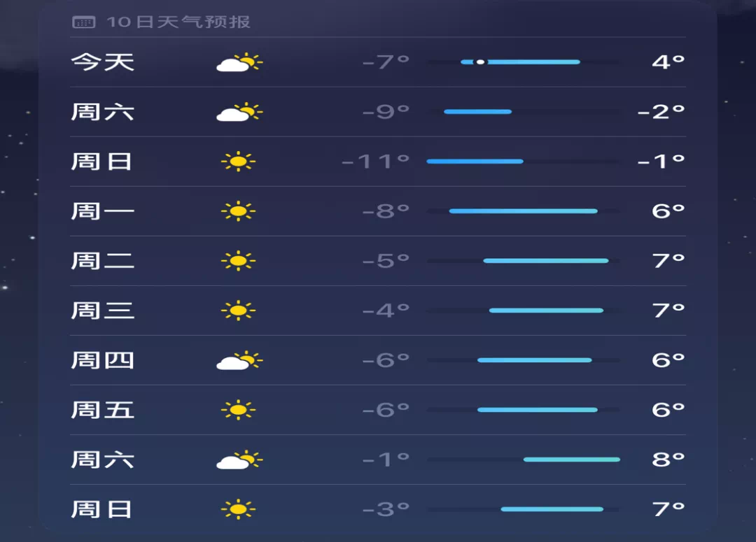The image size is (756, 542).
Task: Select the partly cloudy icon in the -9° row
Action: click(x=239, y=113)
